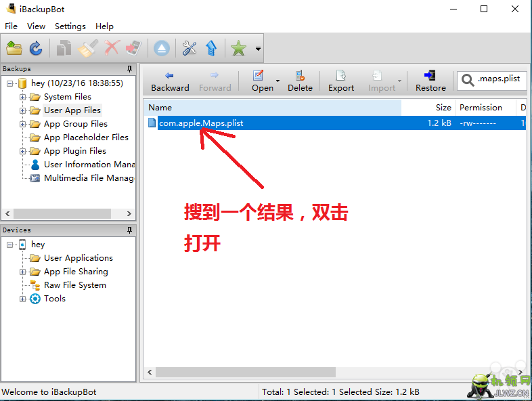Expand the User App Files node

22,110
